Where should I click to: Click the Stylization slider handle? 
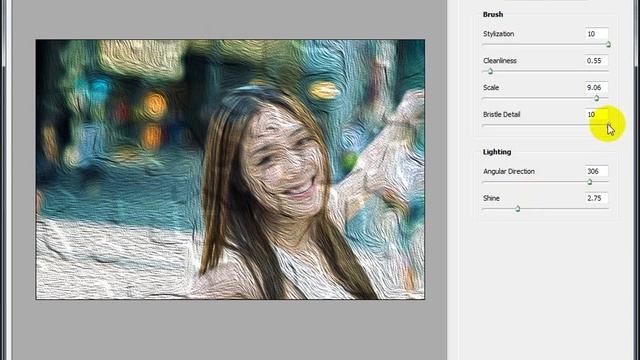click(x=608, y=44)
